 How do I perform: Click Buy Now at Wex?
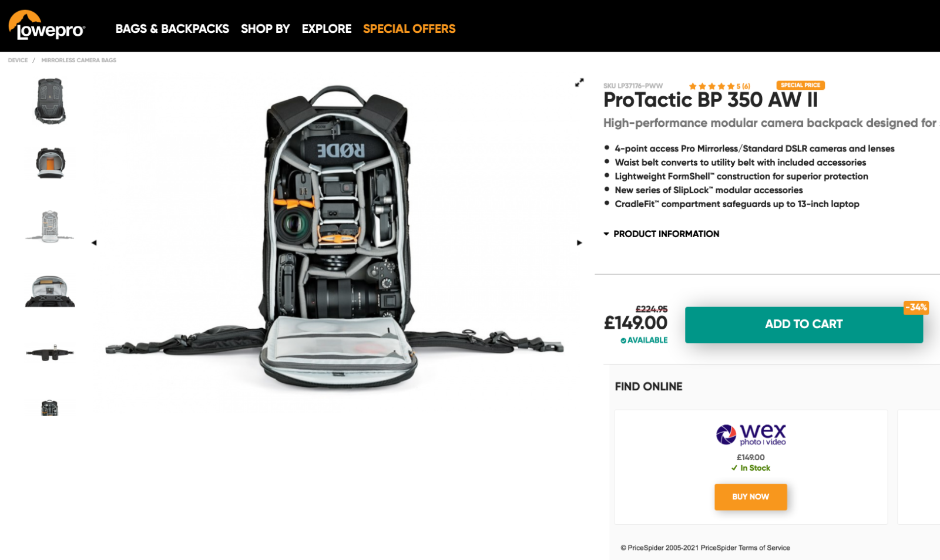(750, 497)
